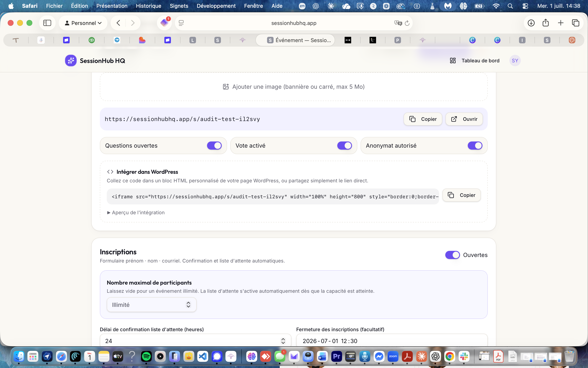Open the Aide menu

click(x=277, y=6)
